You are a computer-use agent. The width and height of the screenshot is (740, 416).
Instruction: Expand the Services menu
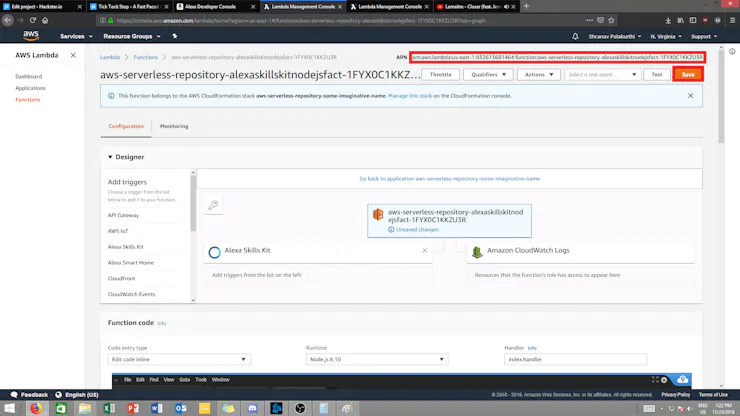pyautogui.click(x=76, y=36)
